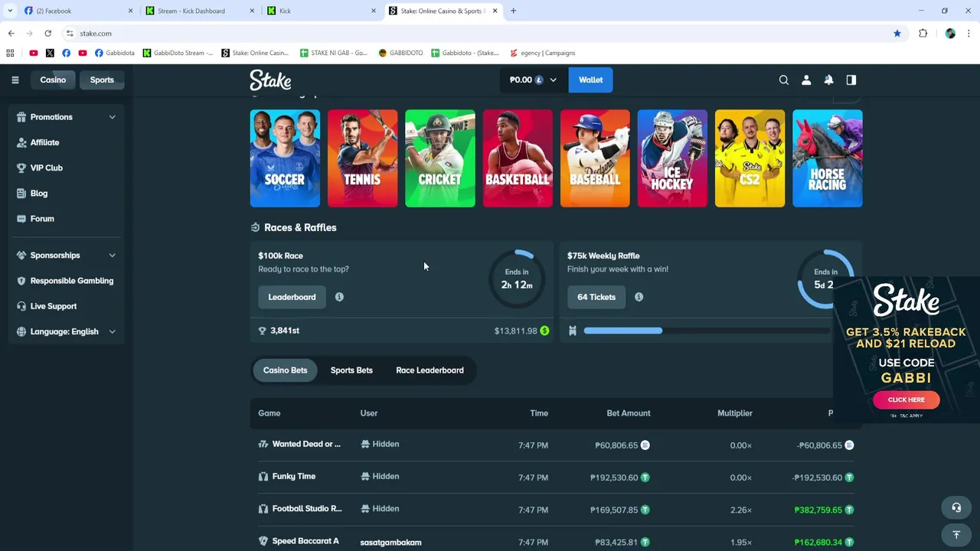The height and width of the screenshot is (551, 980).
Task: Open the Tennis sport card
Action: (x=362, y=158)
